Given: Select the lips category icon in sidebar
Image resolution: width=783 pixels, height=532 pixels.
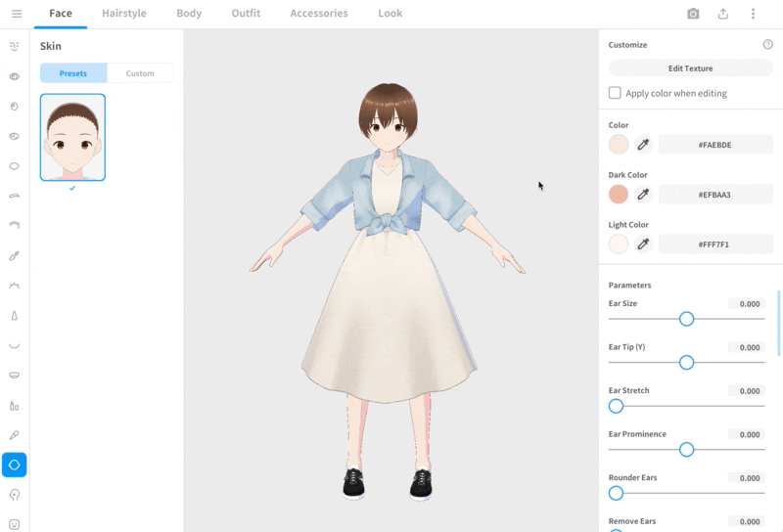Looking at the screenshot, I should tap(15, 376).
